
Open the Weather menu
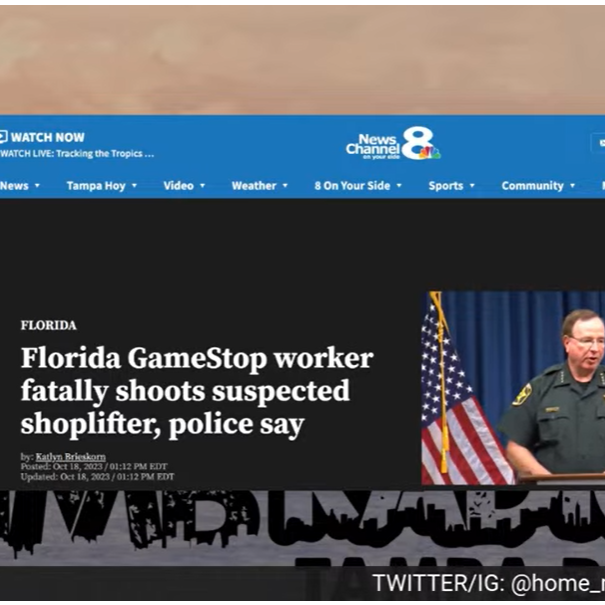(254, 186)
